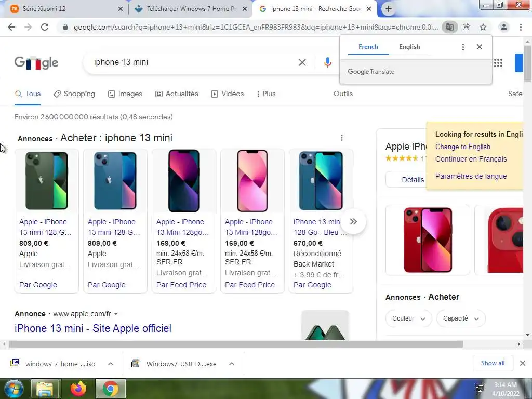Select English in the translate popup
The height and width of the screenshot is (399, 532).
[409, 47]
